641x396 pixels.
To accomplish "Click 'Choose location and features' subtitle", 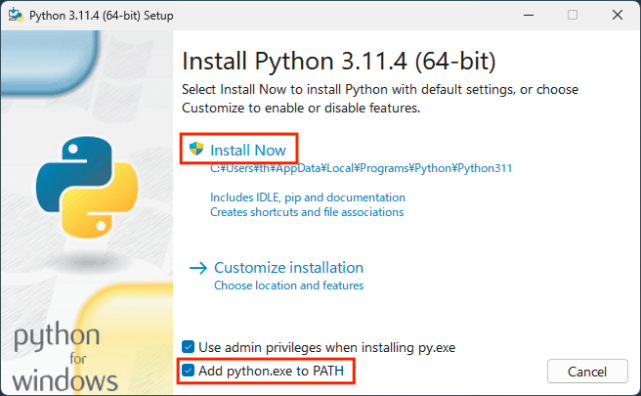I will (x=289, y=285).
